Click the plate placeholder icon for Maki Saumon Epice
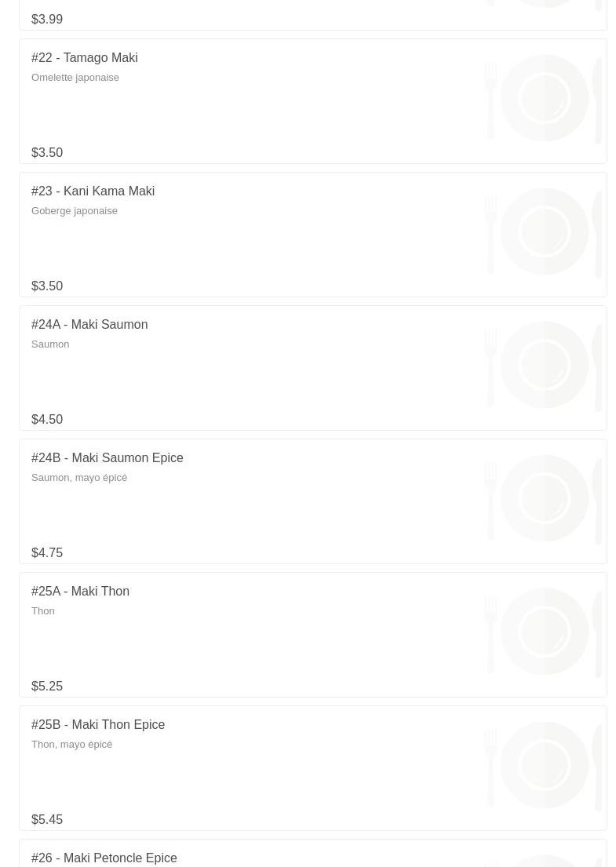The image size is (616, 867). click(544, 498)
